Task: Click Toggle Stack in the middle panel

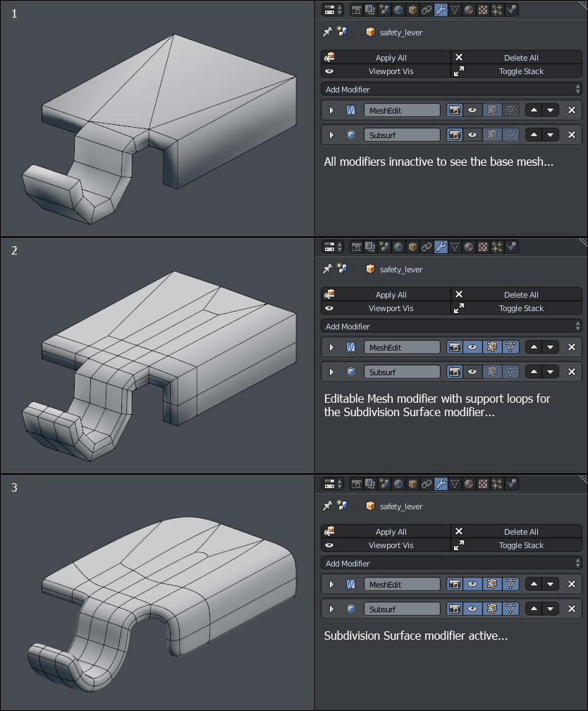Action: point(516,308)
